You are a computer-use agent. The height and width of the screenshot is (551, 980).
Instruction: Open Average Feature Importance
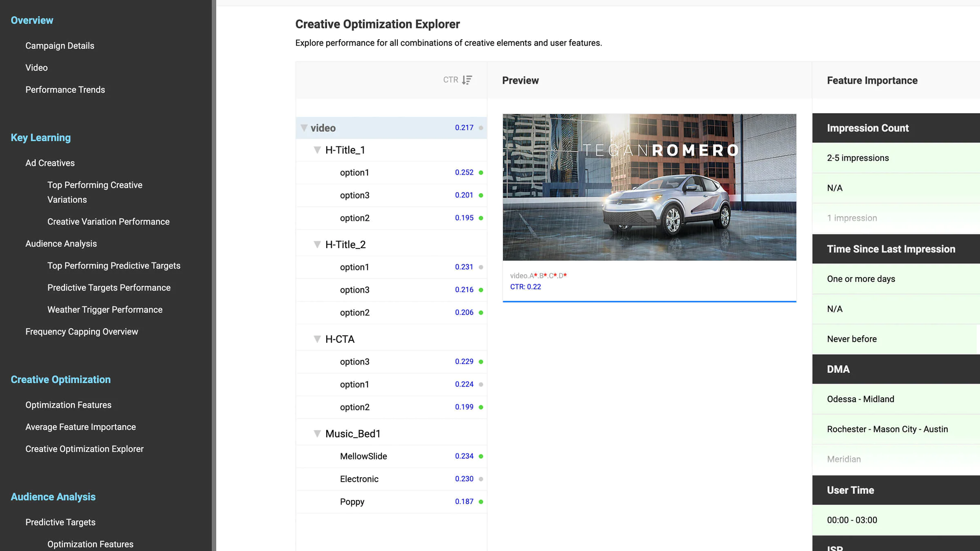(x=80, y=427)
